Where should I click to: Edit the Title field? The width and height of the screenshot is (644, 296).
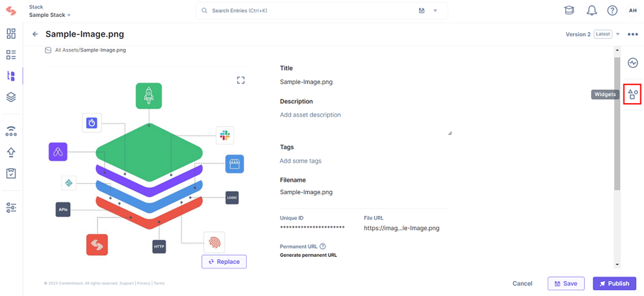pyautogui.click(x=306, y=82)
